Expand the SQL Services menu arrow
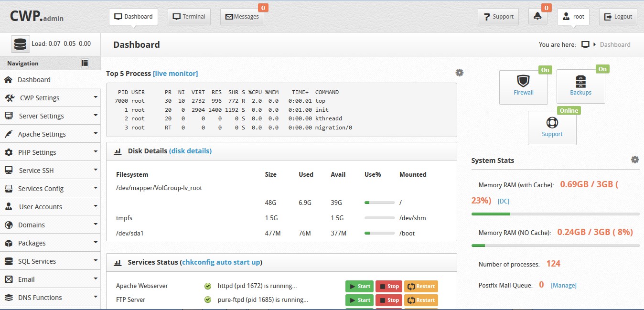Viewport: 644px width, 310px height. (96, 261)
